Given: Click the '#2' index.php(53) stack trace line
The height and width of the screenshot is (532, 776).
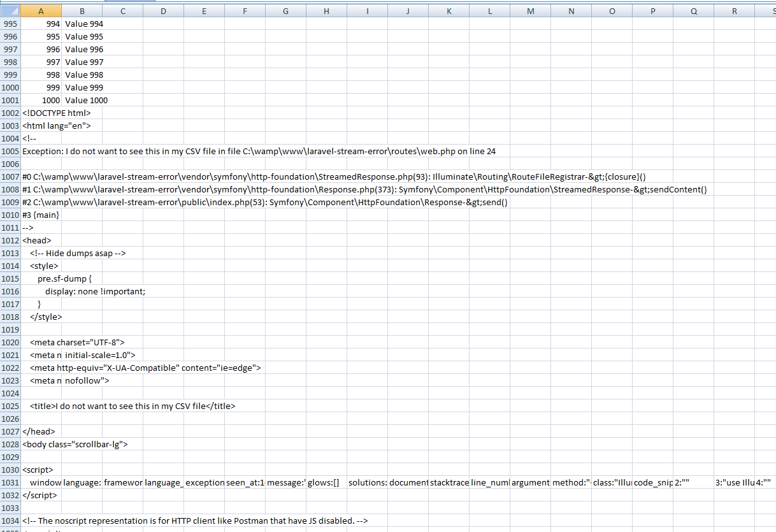Looking at the screenshot, I should 264,202.
